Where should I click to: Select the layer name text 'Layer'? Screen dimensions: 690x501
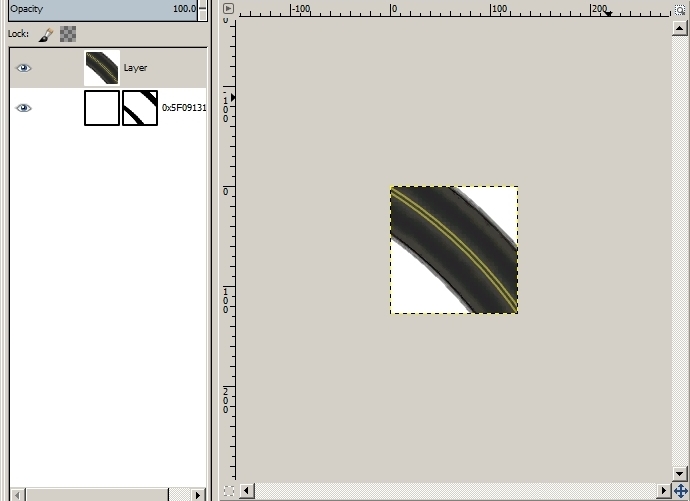tap(135, 68)
